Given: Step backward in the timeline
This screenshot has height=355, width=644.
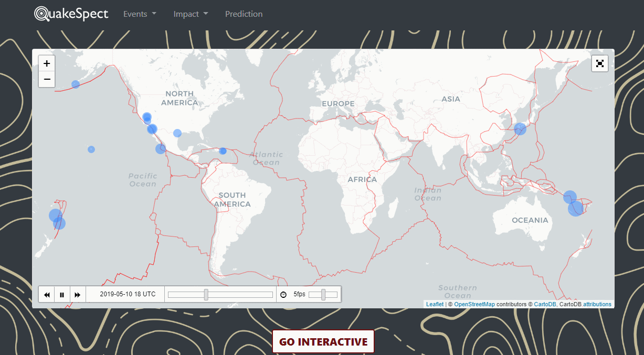Looking at the screenshot, I should pyautogui.click(x=47, y=295).
